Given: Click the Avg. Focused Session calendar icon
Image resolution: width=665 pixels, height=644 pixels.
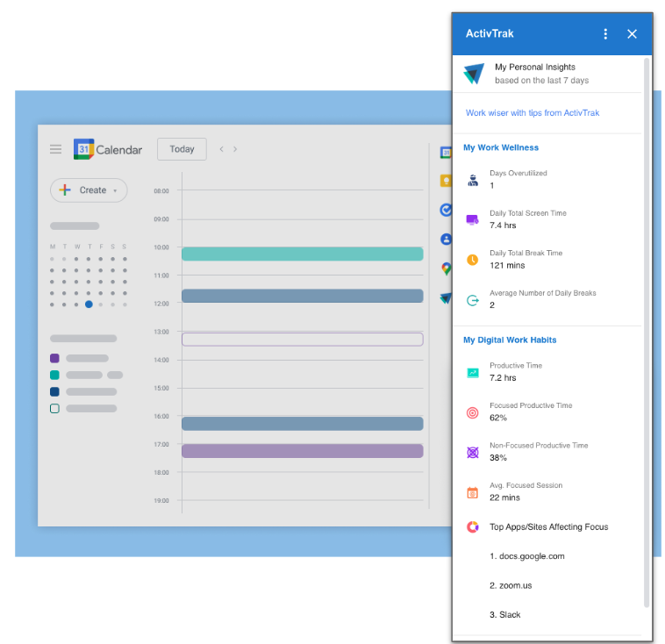Looking at the screenshot, I should 473,492.
